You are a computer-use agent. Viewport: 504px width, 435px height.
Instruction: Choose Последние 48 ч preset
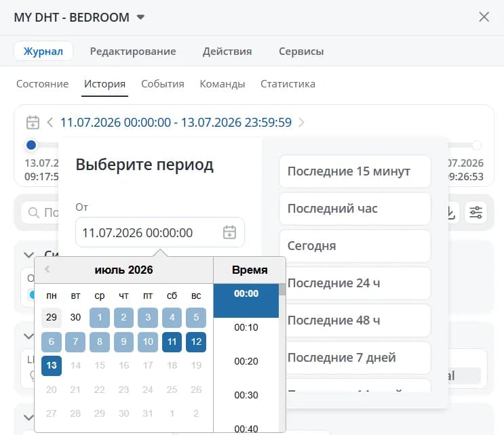[x=358, y=320]
